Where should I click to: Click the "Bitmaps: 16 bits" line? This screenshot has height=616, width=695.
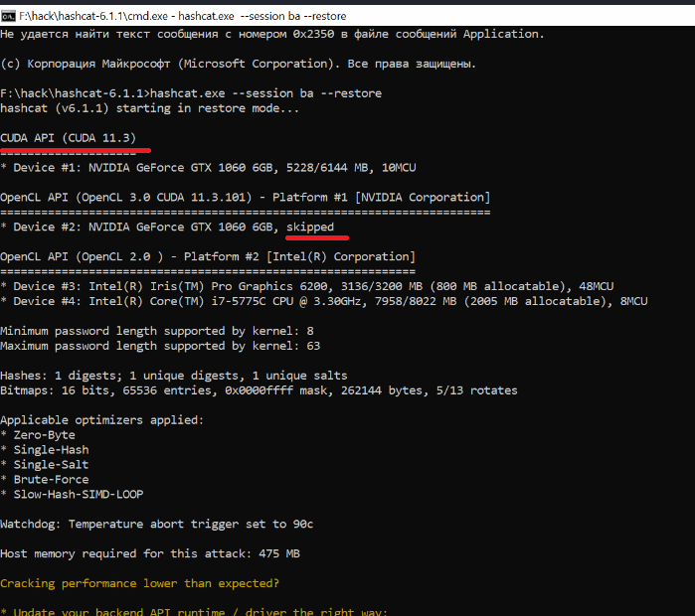point(259,390)
